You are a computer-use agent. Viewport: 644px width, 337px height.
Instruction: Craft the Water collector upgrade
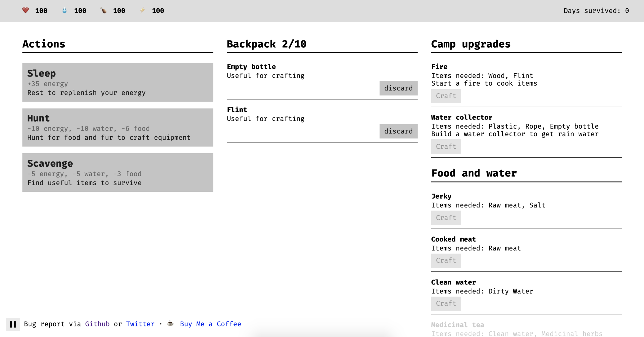tap(446, 147)
